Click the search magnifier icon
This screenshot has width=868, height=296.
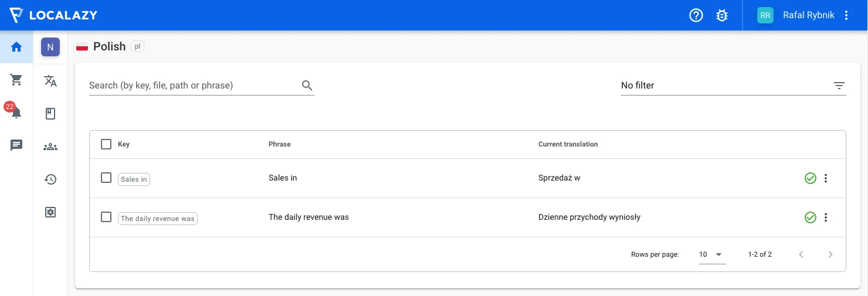coord(307,86)
